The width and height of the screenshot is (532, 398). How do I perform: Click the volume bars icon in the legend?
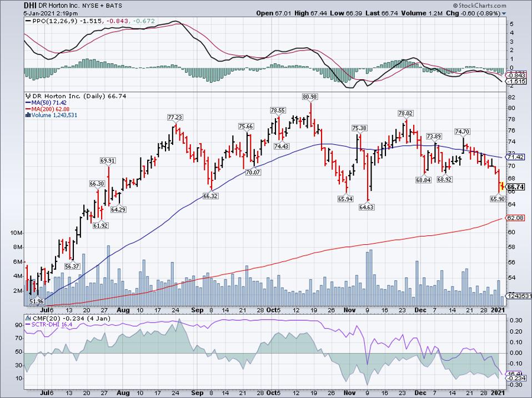[x=28, y=115]
